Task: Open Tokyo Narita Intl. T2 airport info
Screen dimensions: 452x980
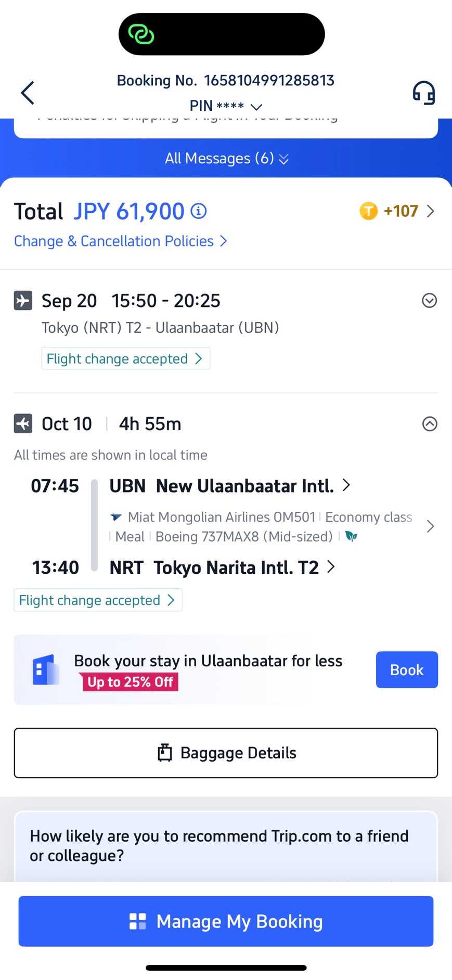Action: pyautogui.click(x=222, y=568)
